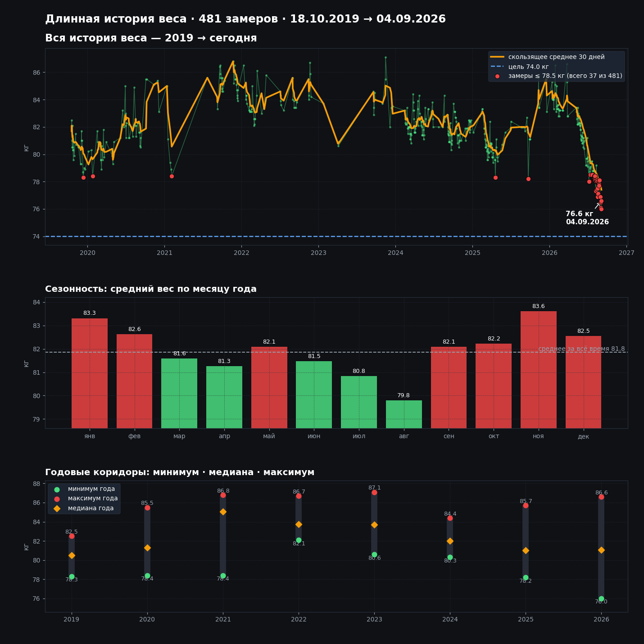
Task: Click the 'Сезонность: средний вес по месяцу года' title
Action: [151, 289]
